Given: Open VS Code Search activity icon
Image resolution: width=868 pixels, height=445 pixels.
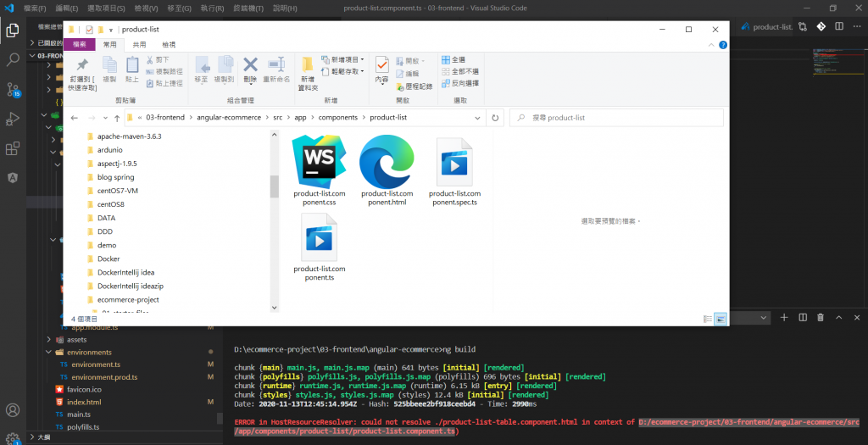Looking at the screenshot, I should [x=12, y=59].
